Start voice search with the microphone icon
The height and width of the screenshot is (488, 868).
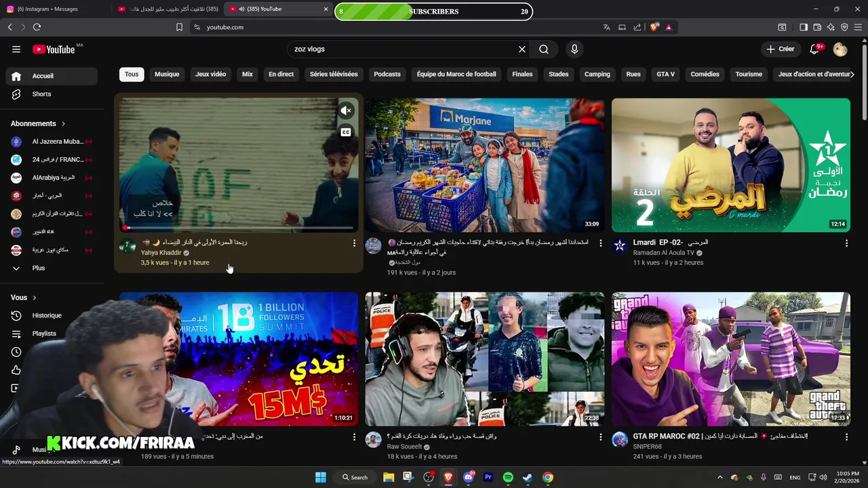[x=574, y=49]
